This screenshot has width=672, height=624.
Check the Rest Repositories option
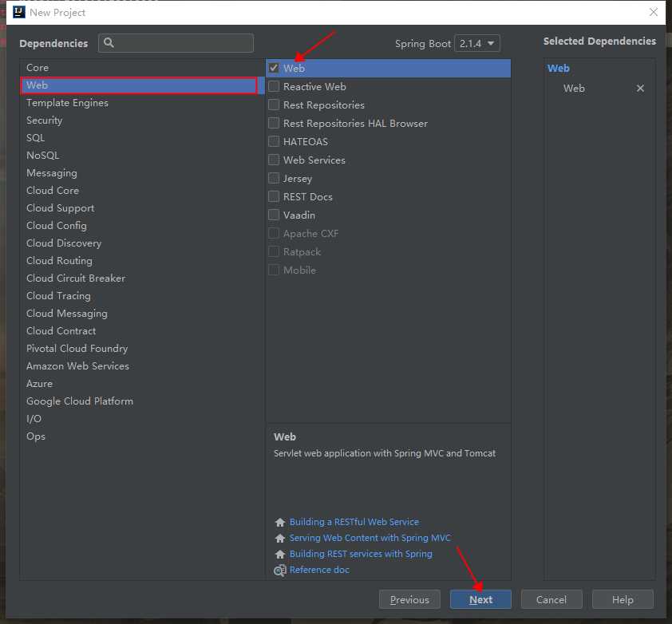(274, 105)
